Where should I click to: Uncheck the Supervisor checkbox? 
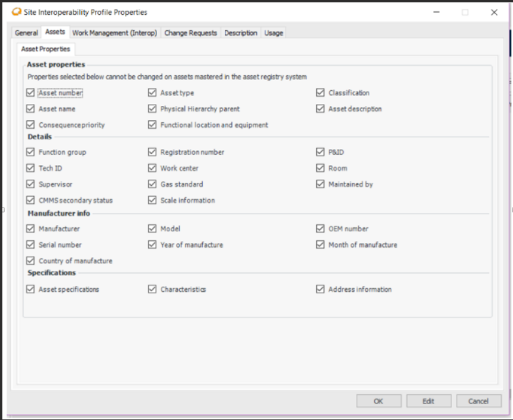30,184
